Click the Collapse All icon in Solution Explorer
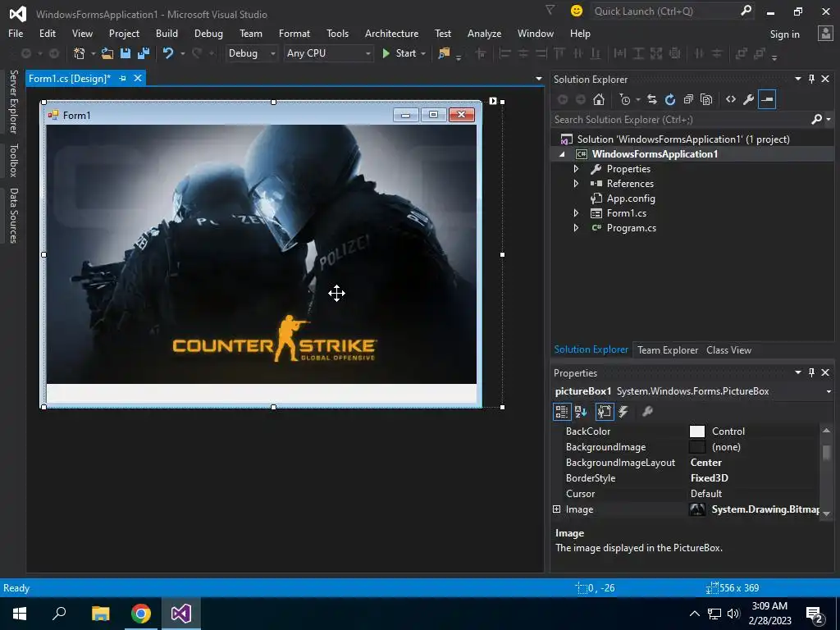This screenshot has width=840, height=630. coord(688,99)
